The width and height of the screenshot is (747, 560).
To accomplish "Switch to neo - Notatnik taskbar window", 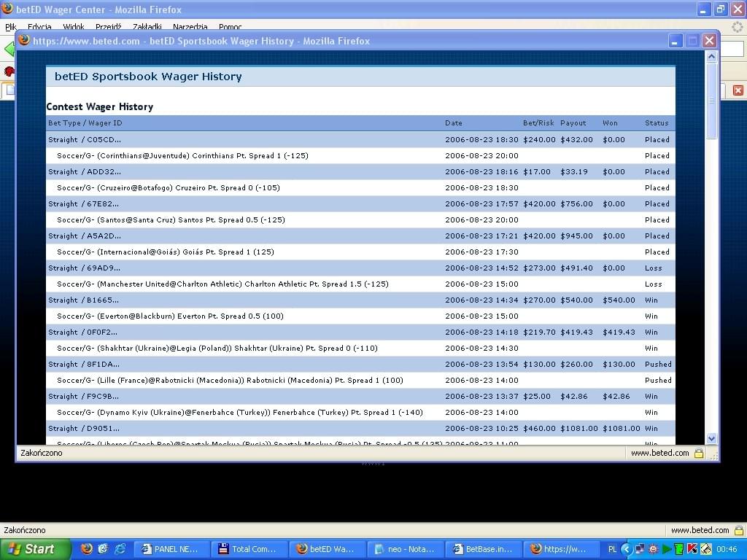I will [406, 549].
